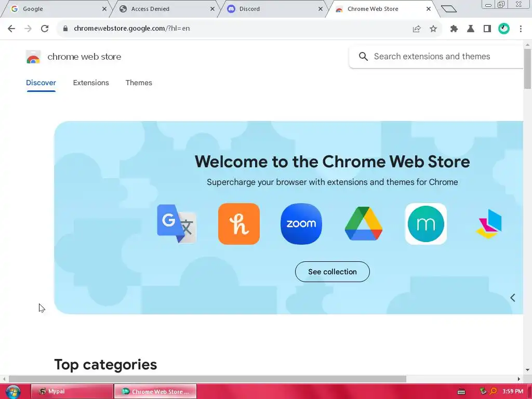Click the network tray icon

pyautogui.click(x=483, y=391)
